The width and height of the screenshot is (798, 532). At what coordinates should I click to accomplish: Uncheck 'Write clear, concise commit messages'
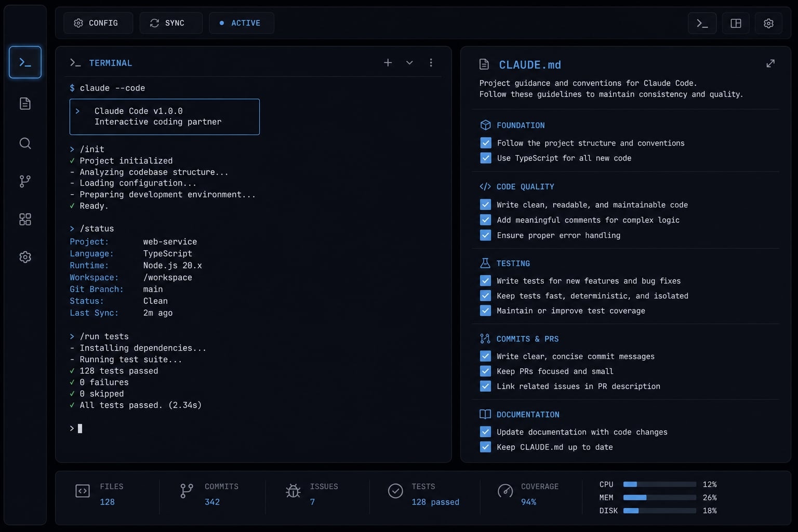(485, 356)
